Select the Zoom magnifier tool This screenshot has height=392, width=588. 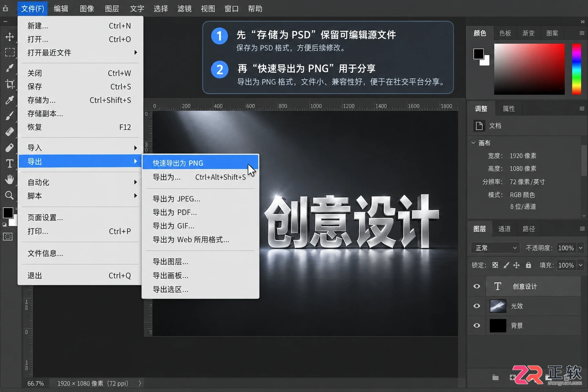[x=9, y=195]
